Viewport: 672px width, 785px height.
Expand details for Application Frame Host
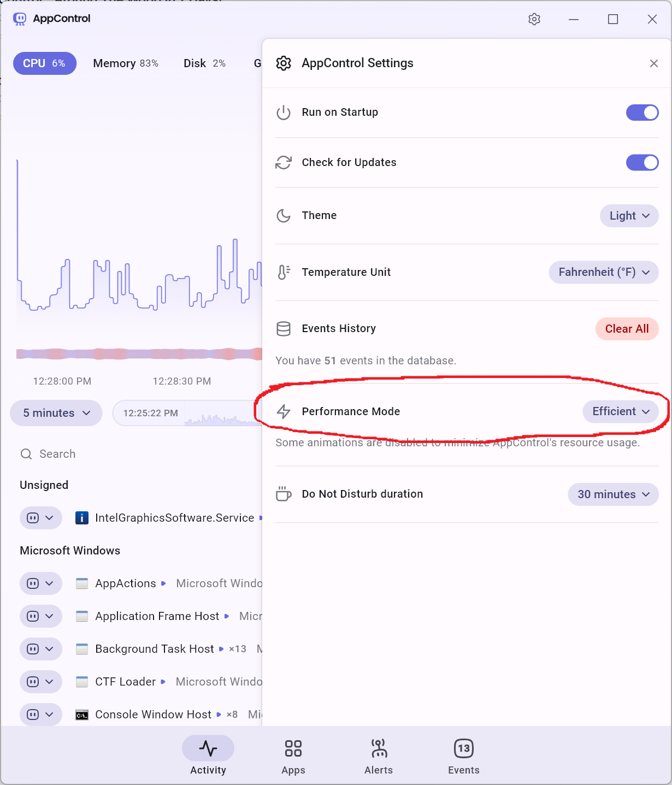point(49,616)
